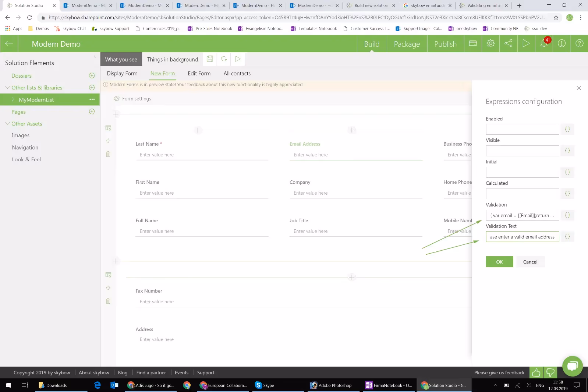Click Windows Start button
This screenshot has width=588, height=392.
click(8, 385)
